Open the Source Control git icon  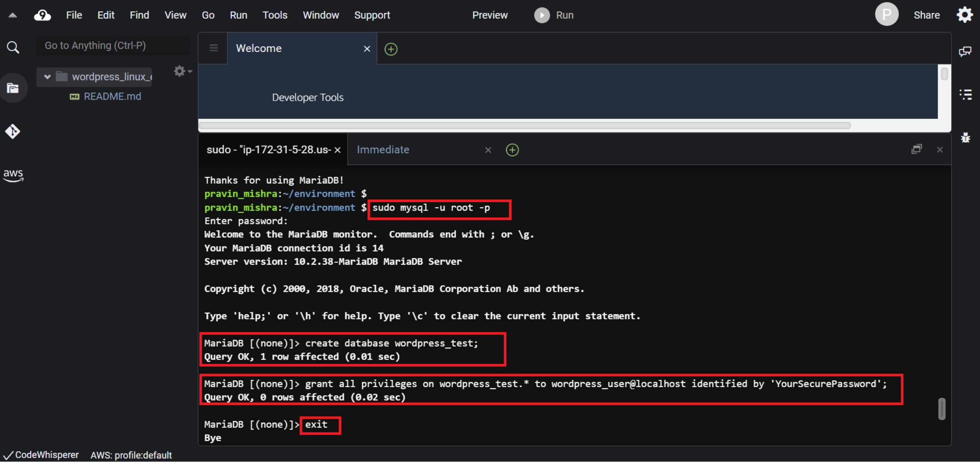coord(12,131)
